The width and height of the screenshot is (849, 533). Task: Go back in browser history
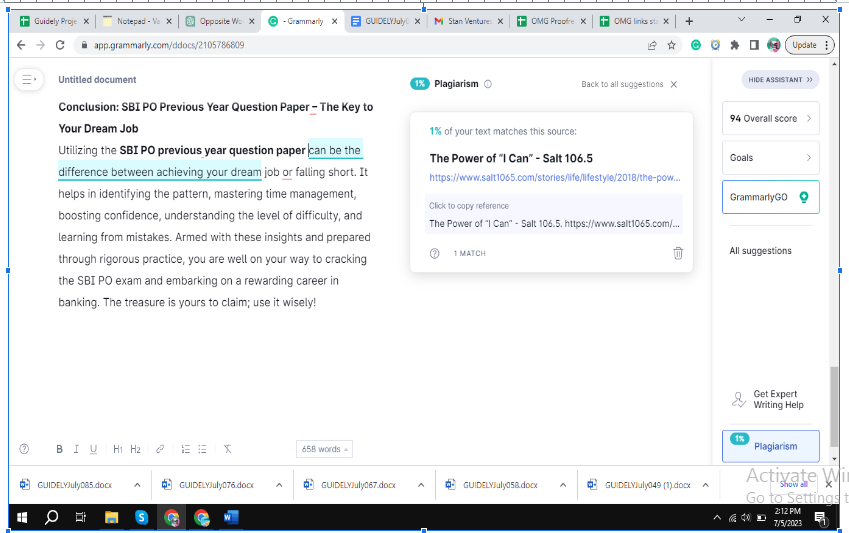click(21, 45)
